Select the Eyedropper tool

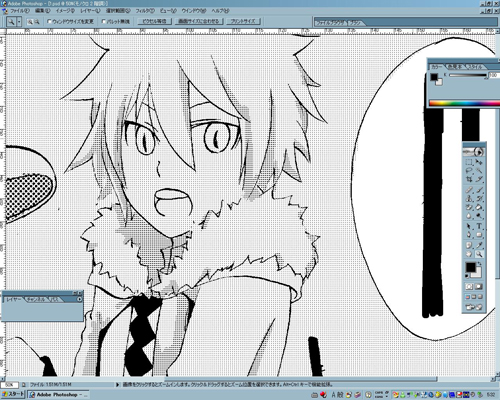479,245
